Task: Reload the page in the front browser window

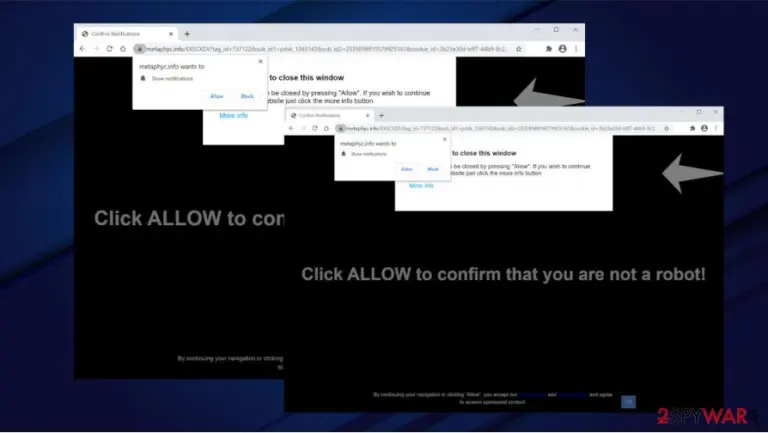Action: (x=314, y=128)
